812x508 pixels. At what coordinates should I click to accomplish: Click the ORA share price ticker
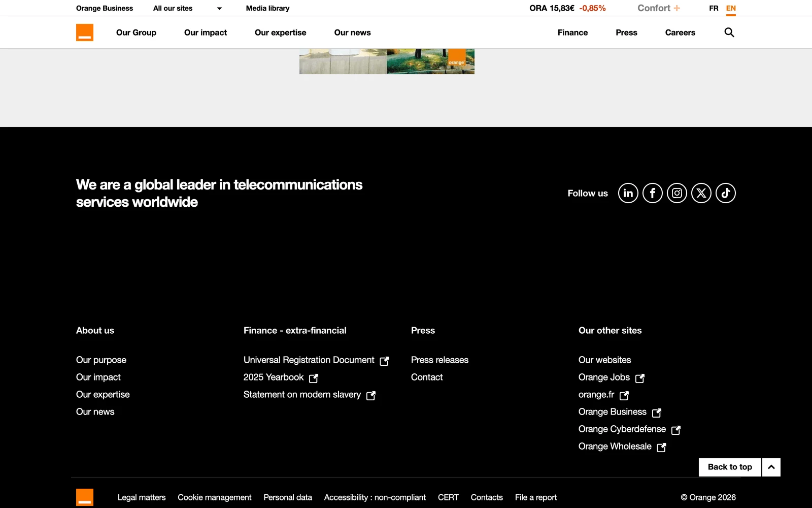pyautogui.click(x=567, y=8)
